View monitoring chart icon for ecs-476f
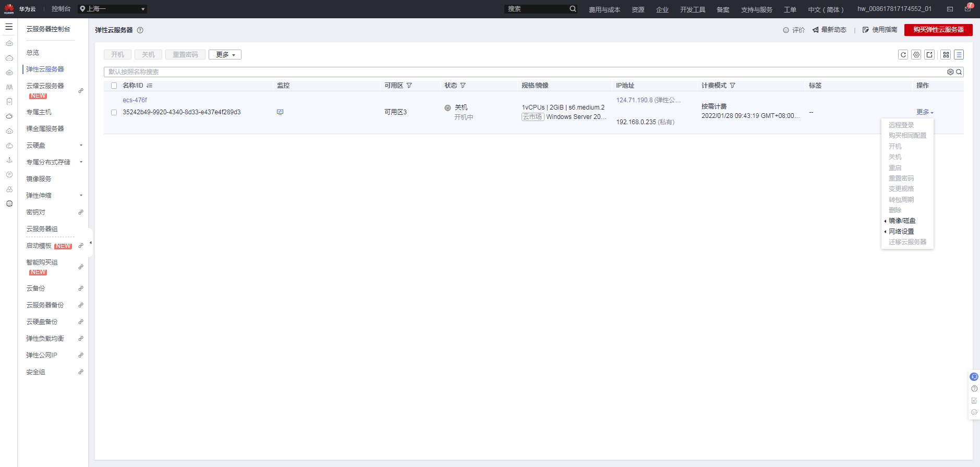This screenshot has width=980, height=467. tap(280, 112)
